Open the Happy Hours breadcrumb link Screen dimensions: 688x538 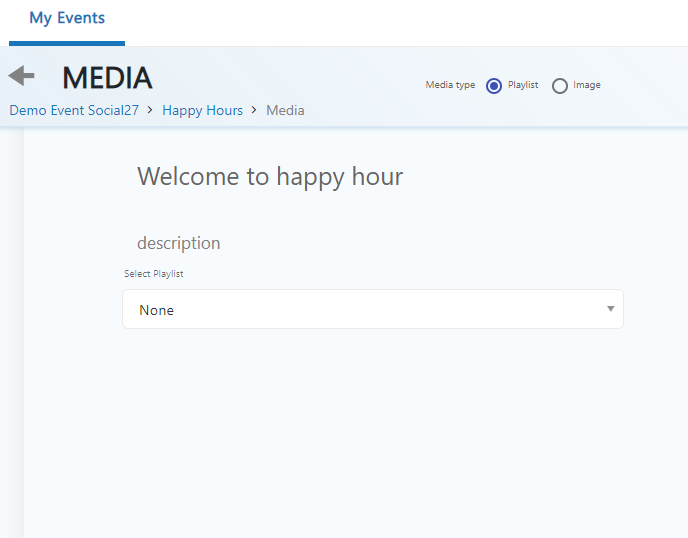pyautogui.click(x=202, y=110)
